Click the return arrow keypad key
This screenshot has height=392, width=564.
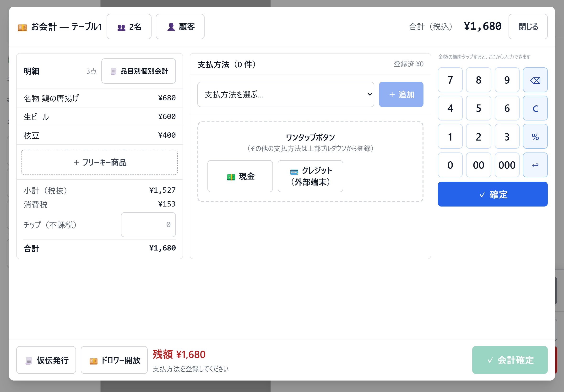(x=535, y=165)
